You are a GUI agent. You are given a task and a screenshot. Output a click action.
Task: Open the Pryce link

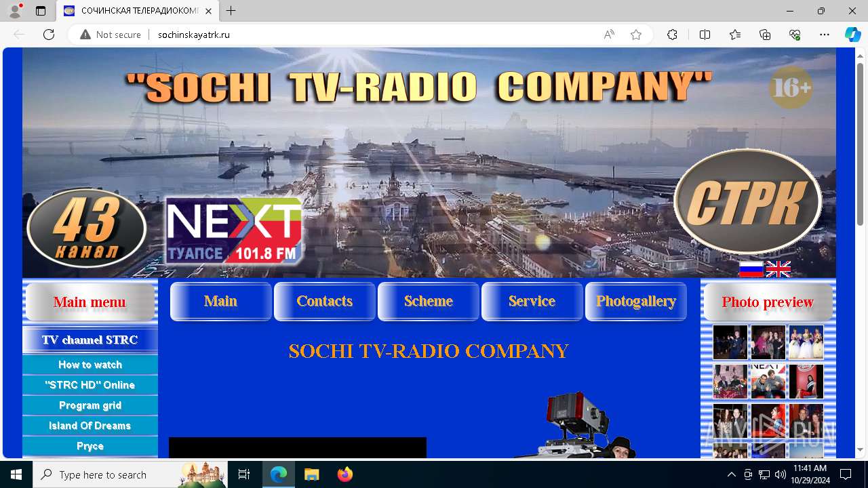(x=90, y=446)
